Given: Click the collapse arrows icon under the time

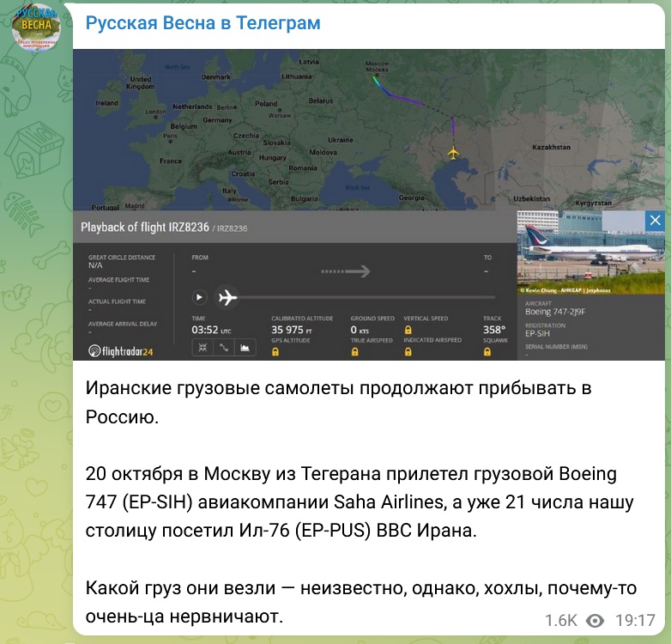Looking at the screenshot, I should click(x=203, y=348).
